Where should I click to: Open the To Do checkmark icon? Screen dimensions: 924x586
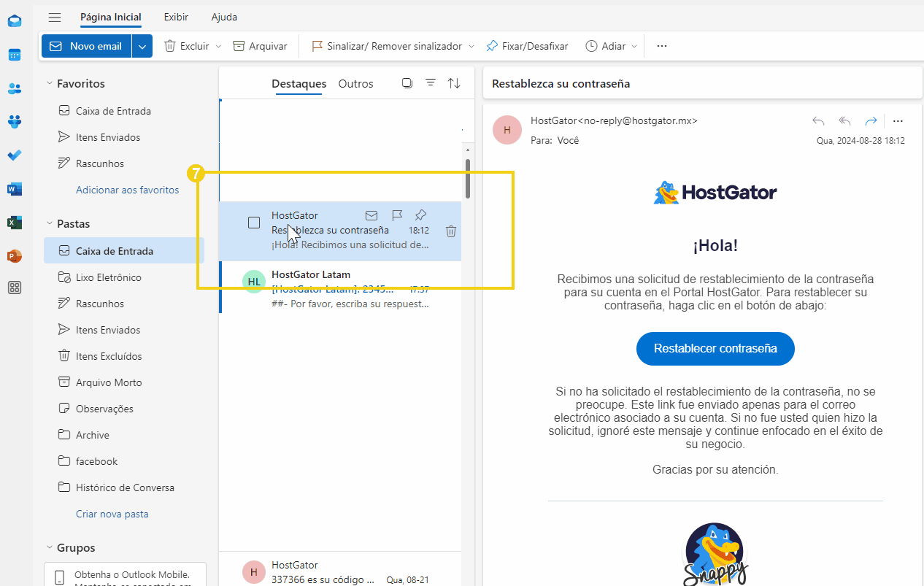(15, 155)
